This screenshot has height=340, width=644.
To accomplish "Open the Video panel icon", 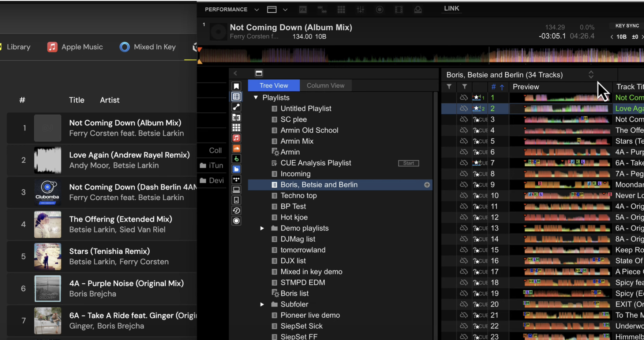I will (x=399, y=10).
